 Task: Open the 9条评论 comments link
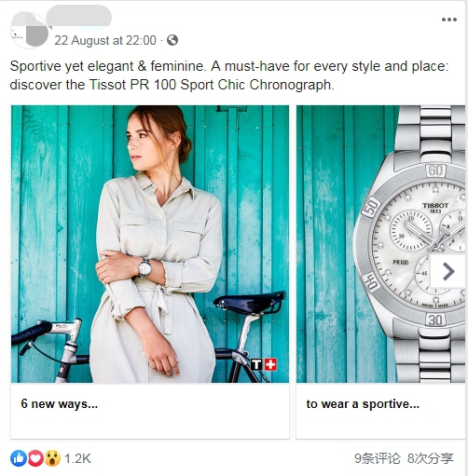coord(378,458)
